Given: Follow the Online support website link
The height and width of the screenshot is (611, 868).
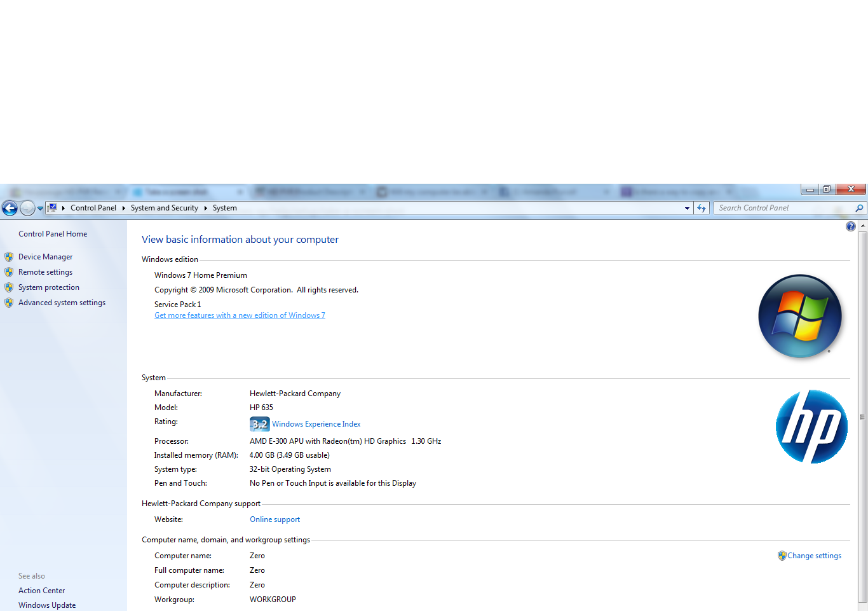Looking at the screenshot, I should (275, 519).
